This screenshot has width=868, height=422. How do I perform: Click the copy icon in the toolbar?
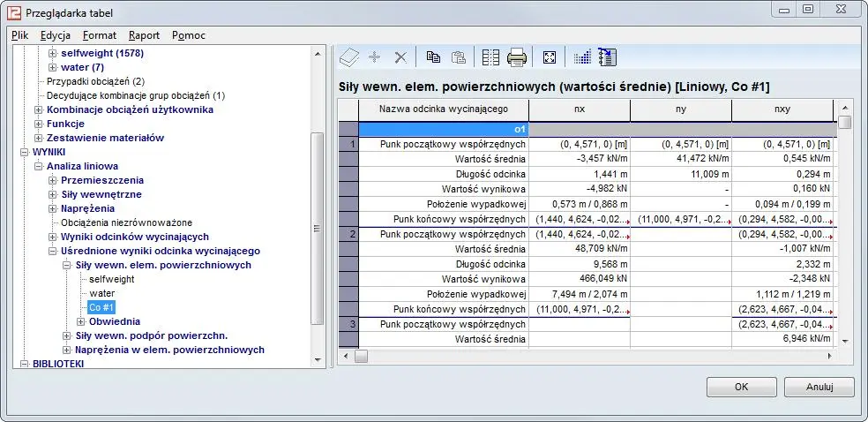pyautogui.click(x=433, y=57)
